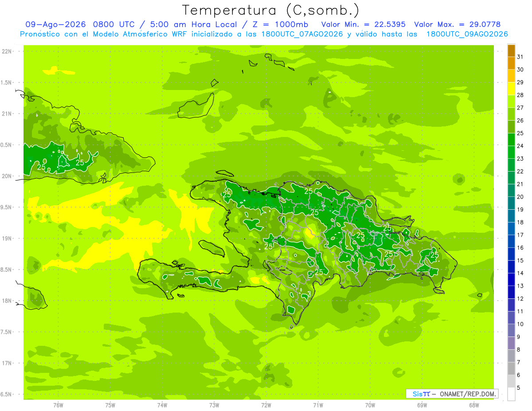Click the colorbar label '20'
The height and width of the screenshot is (411, 532).
(520, 197)
